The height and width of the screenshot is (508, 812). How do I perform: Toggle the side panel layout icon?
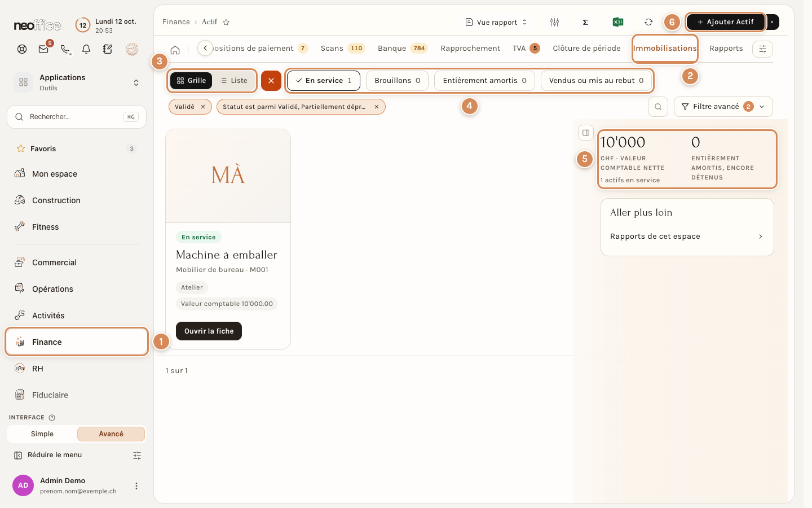tap(586, 133)
